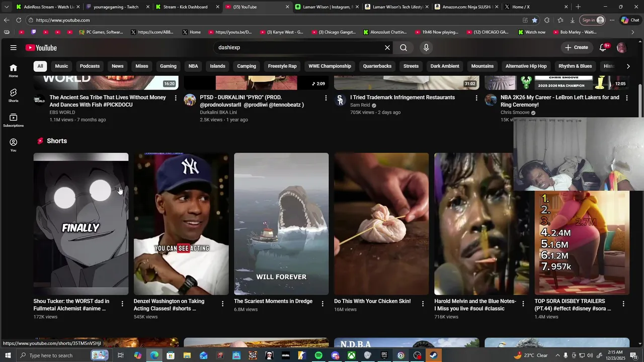Open more options for PTSD DURKALINI video
644x362 pixels.
click(x=326, y=98)
